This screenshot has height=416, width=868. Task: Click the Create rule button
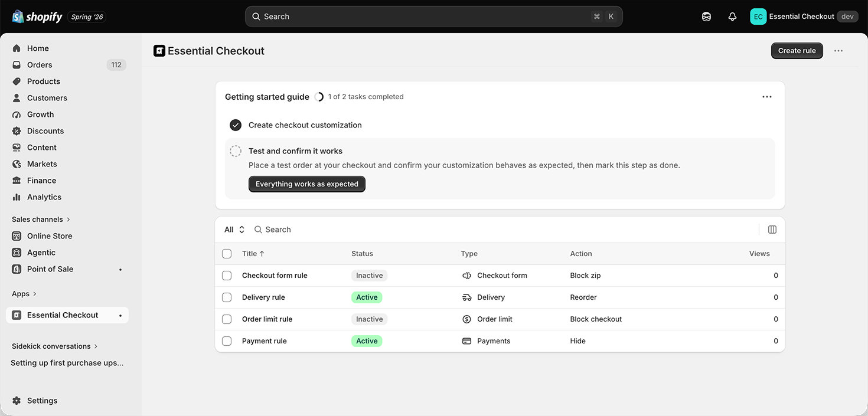tap(797, 51)
